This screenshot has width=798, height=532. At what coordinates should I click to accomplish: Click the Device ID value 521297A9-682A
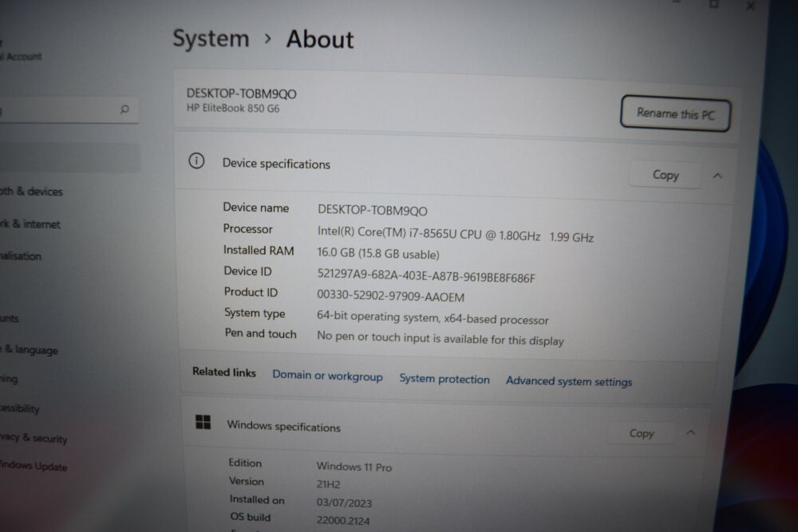coord(426,276)
